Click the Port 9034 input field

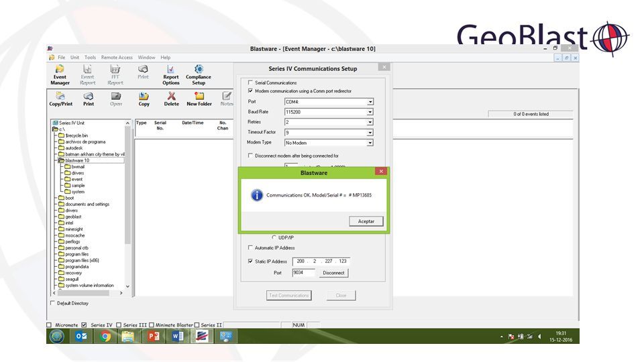[x=303, y=273]
